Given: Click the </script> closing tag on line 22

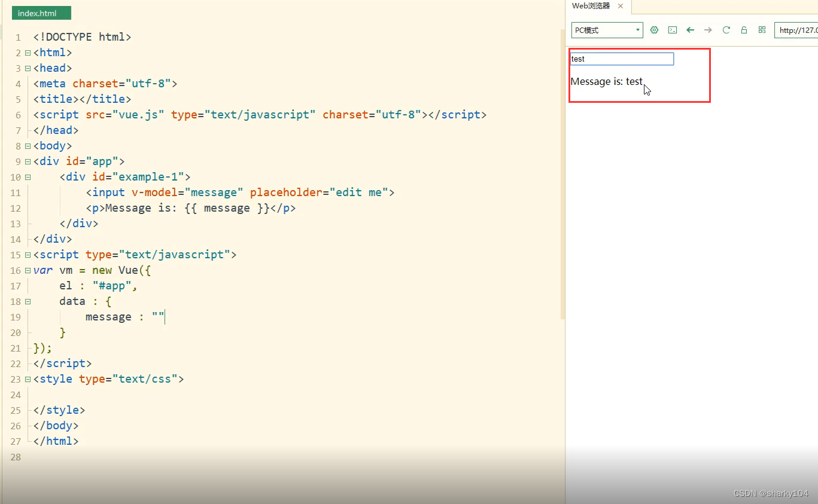Looking at the screenshot, I should pyautogui.click(x=62, y=364).
